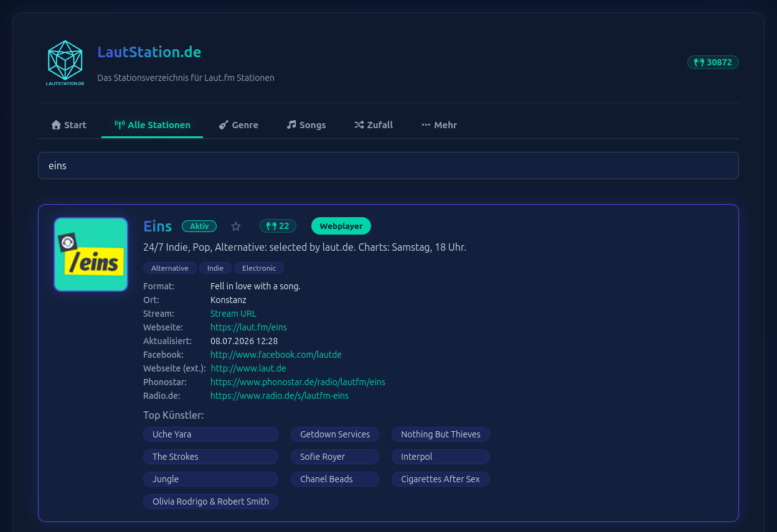Click the 30872 listeners badge

tap(713, 62)
